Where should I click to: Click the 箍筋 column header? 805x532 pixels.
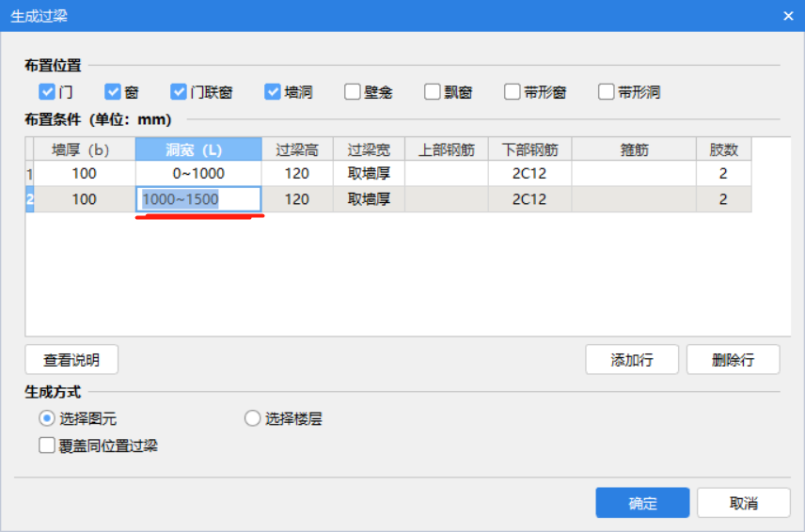tap(634, 149)
